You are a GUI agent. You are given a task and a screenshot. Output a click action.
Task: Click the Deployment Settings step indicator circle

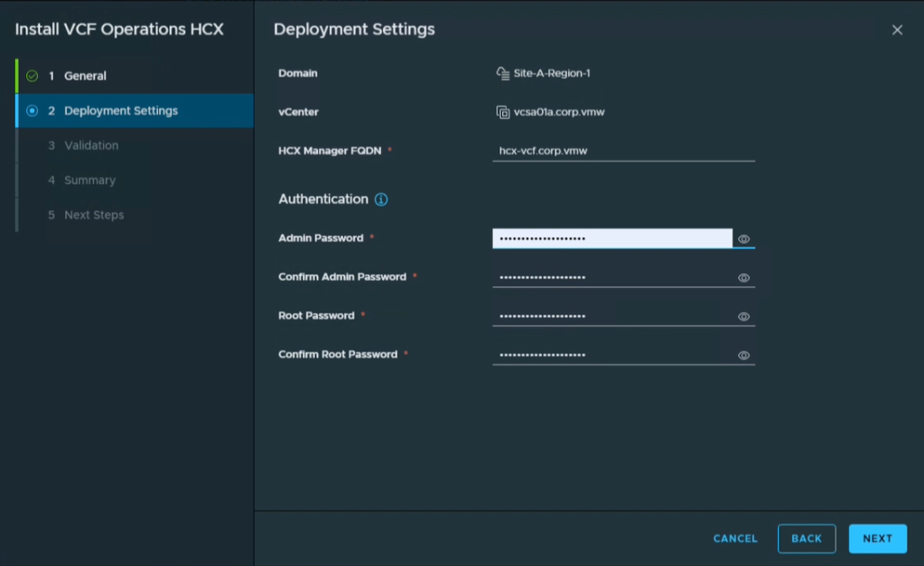pos(33,111)
